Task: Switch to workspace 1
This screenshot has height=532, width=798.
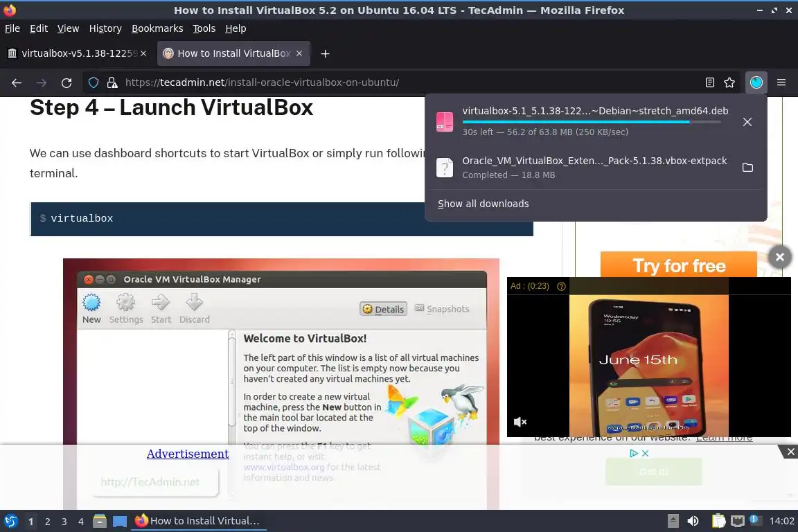Action: 30,522
